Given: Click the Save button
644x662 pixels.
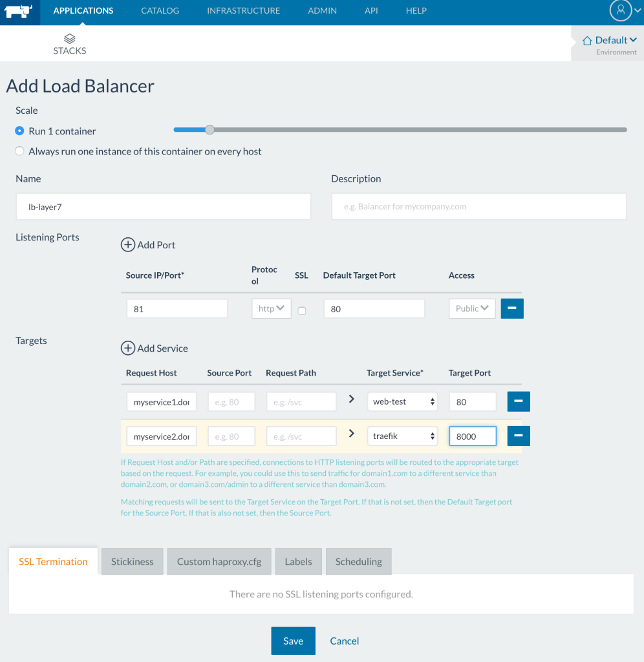Looking at the screenshot, I should [293, 641].
